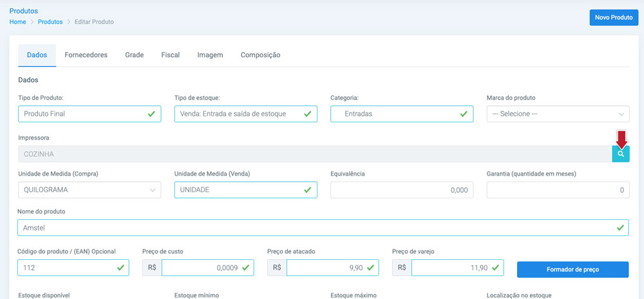Viewport: 644px width, 299px height.
Task: Click the Novo Produto button
Action: [614, 18]
